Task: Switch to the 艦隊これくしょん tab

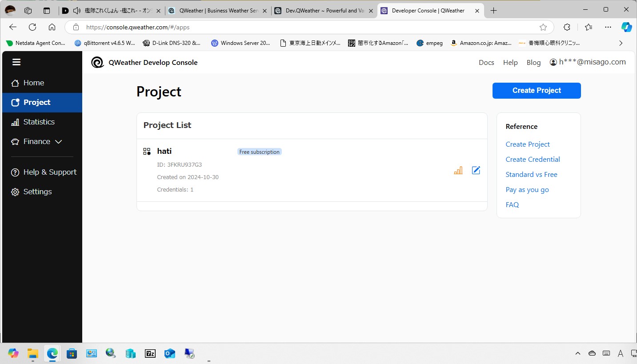Action: pos(111,11)
